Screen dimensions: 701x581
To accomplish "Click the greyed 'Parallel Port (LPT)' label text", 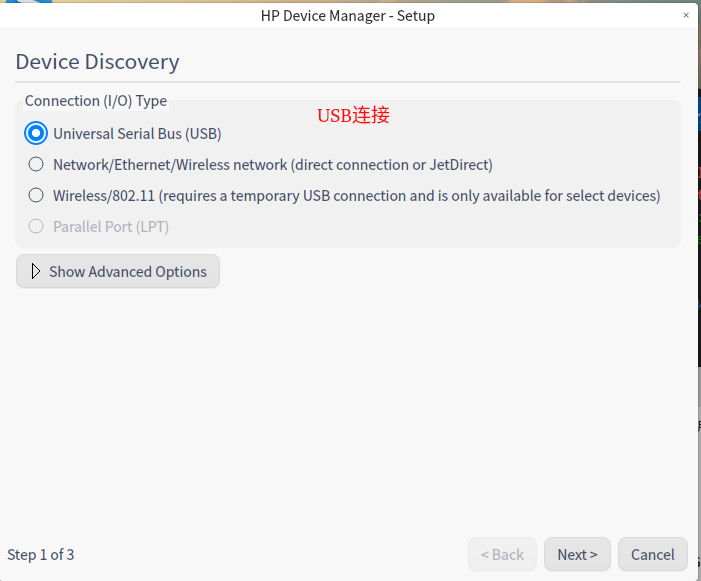I will (x=111, y=226).
